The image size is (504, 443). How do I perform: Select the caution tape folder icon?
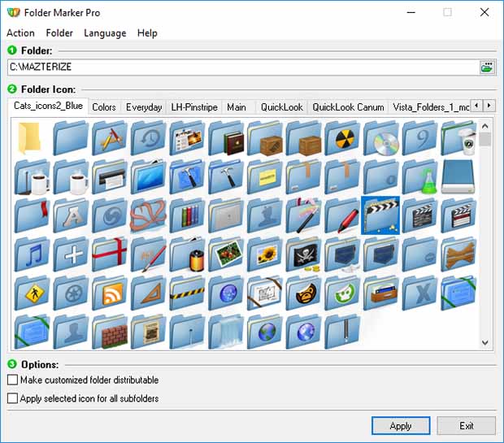186,293
